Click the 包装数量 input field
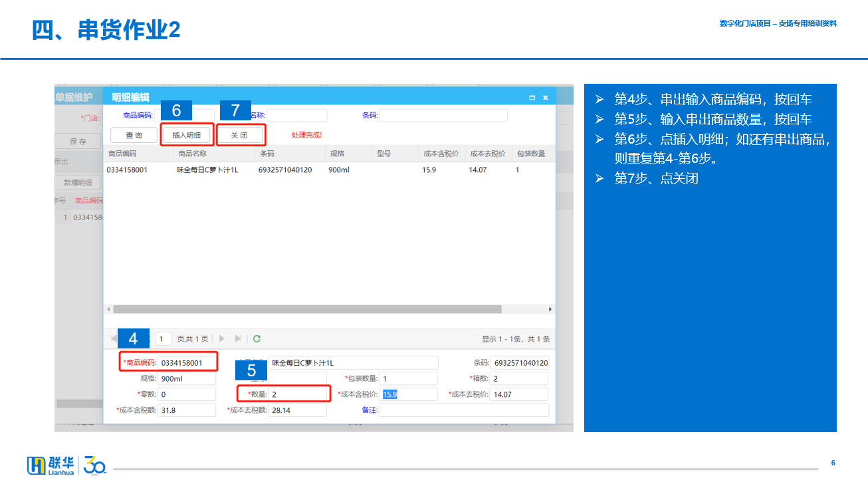Screen dimensions: 868x488 point(409,378)
